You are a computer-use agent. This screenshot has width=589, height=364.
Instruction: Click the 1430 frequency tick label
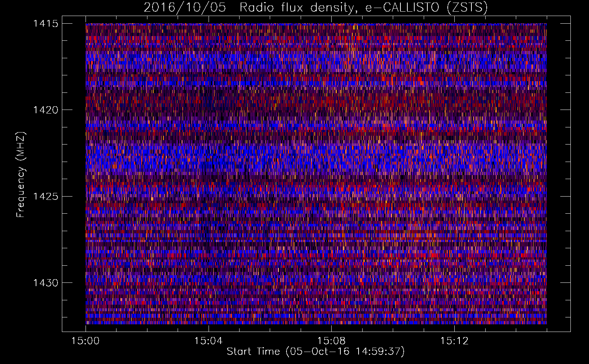46,283
